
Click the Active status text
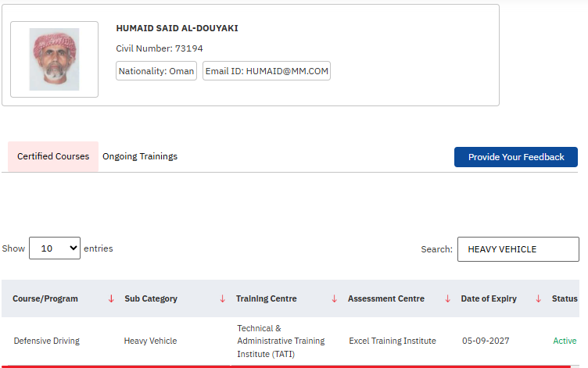565,341
